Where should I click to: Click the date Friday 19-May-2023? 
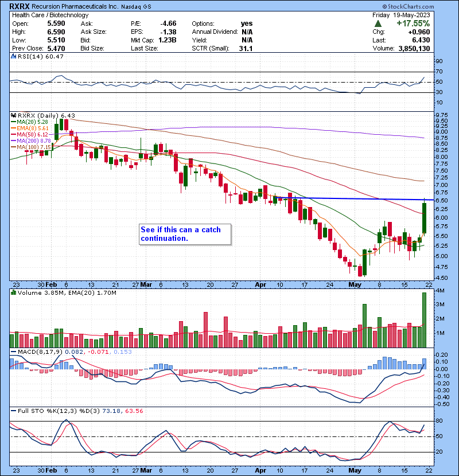coord(401,15)
